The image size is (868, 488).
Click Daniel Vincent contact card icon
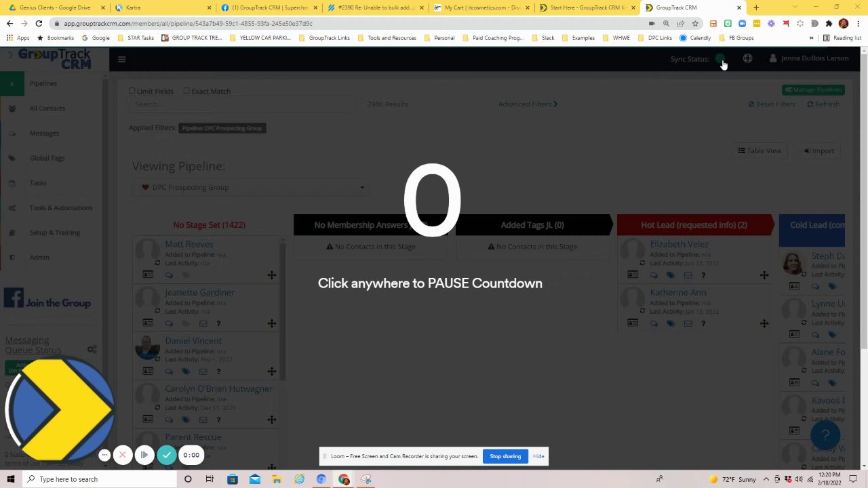pos(148,371)
